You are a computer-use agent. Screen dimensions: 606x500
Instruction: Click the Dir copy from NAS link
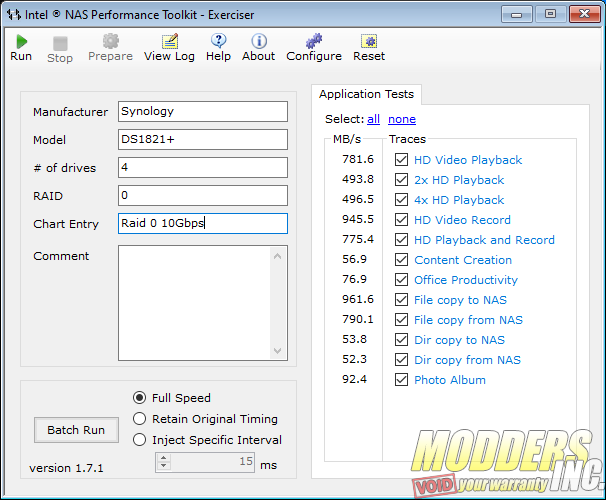(x=467, y=360)
